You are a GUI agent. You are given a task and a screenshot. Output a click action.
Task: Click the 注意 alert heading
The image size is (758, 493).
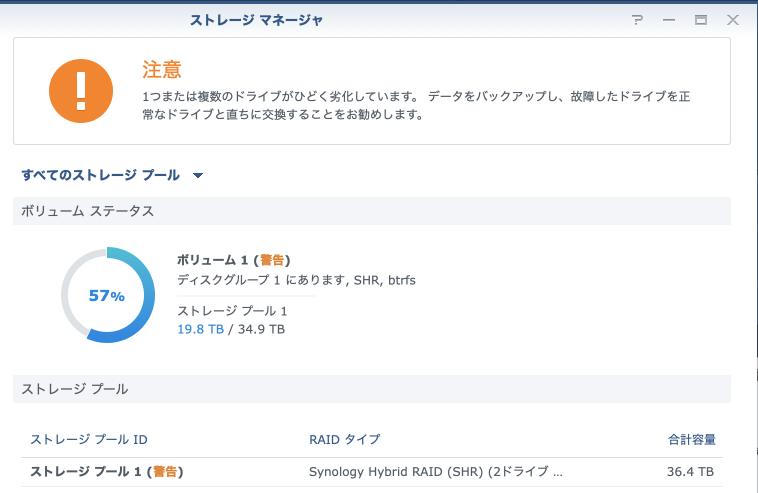[162, 69]
